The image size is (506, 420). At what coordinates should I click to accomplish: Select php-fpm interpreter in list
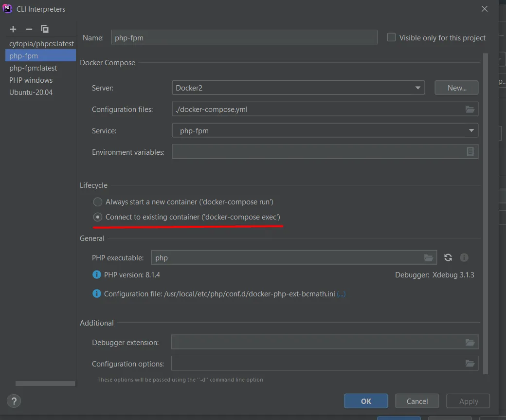[41, 56]
